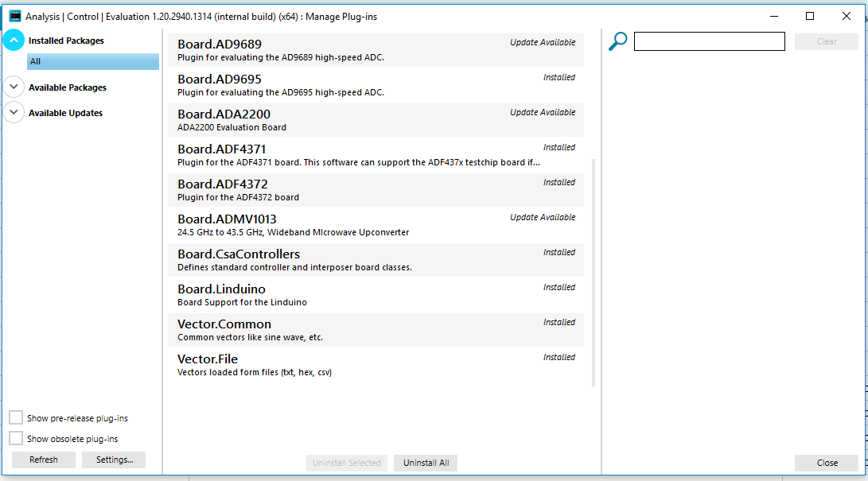Select the Board.ADF4372 package
Image resolution: width=868 pixels, height=481 pixels.
[376, 190]
